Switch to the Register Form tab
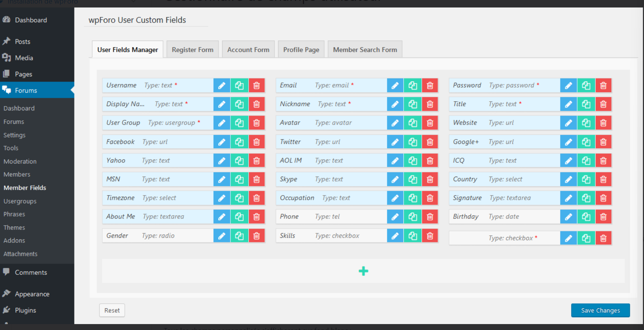 point(192,50)
